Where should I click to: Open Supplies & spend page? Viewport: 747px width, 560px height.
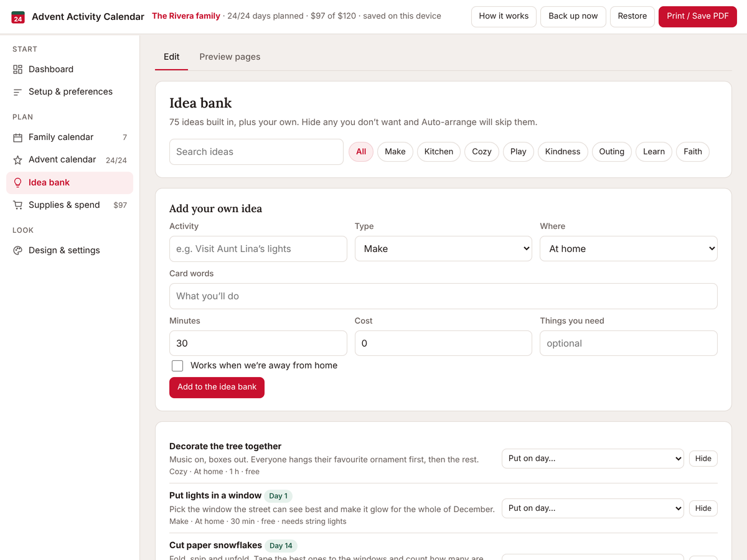point(70,205)
